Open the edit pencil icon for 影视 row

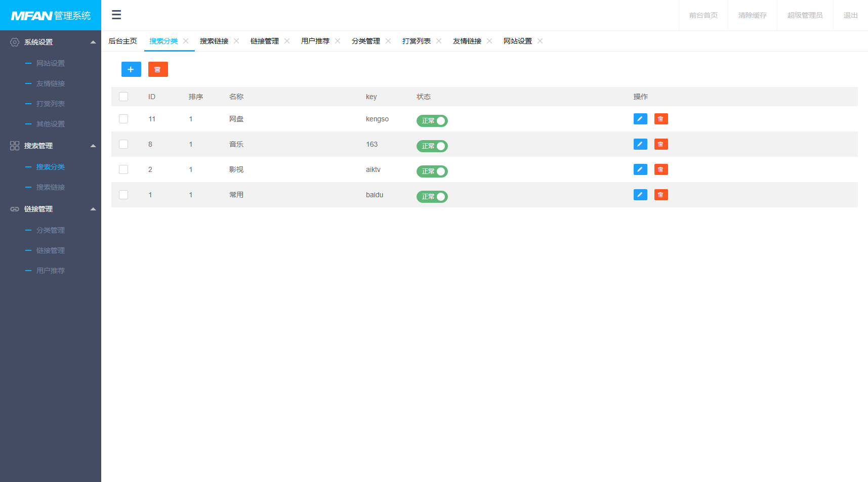640,169
